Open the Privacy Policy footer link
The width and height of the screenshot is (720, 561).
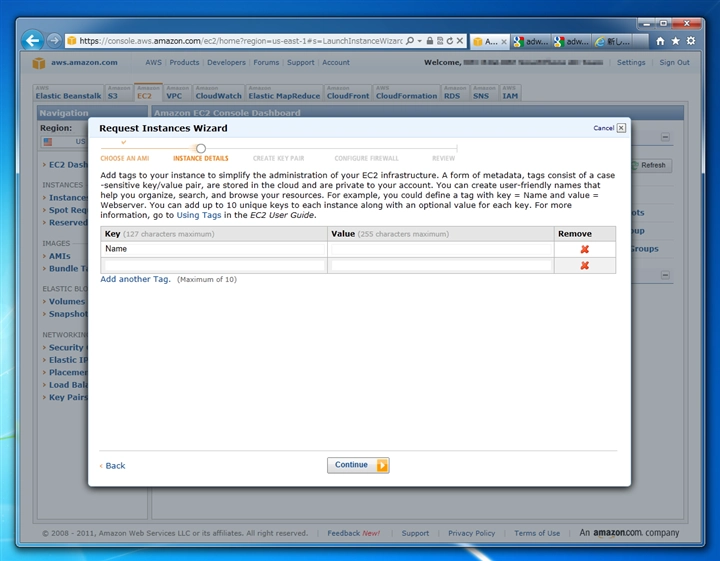(472, 533)
